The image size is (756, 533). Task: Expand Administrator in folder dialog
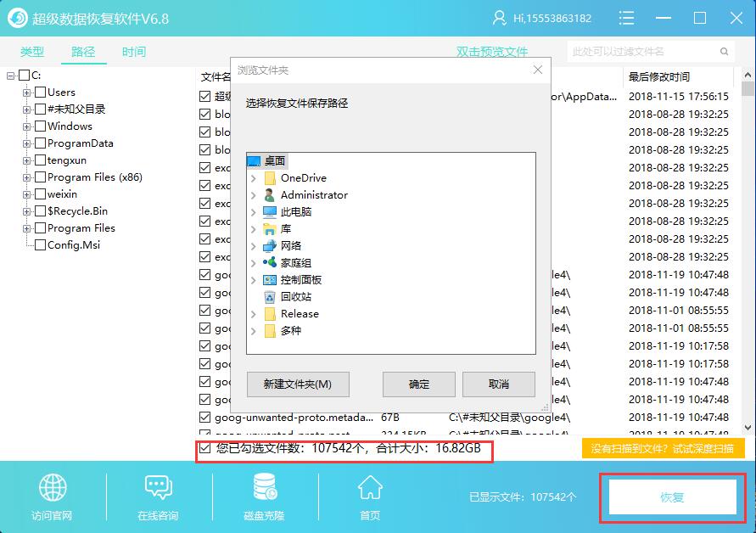(x=254, y=195)
